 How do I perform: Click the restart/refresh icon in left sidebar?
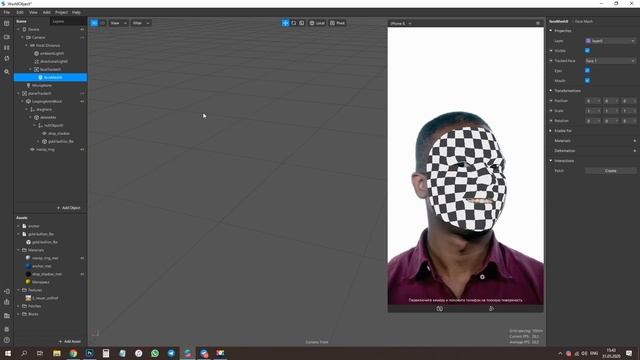point(7,58)
